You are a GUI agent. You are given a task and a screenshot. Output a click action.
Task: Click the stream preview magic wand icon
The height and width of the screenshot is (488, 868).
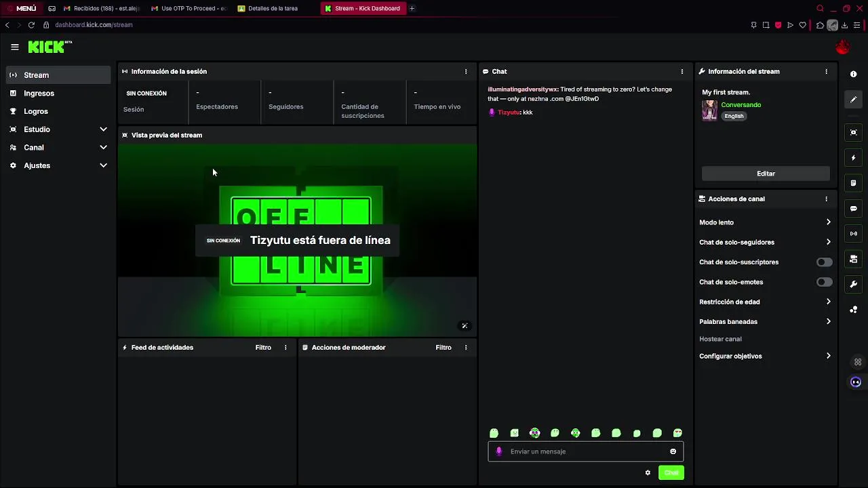pos(465,326)
